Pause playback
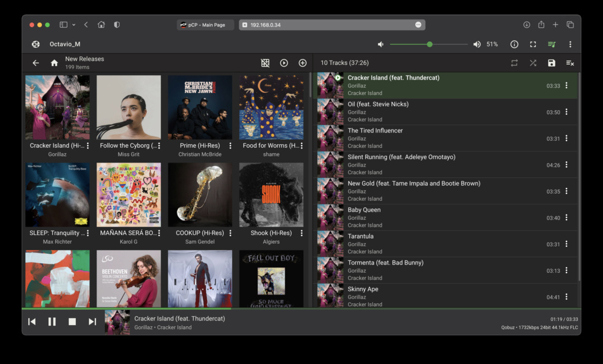603x364 pixels. click(x=52, y=321)
